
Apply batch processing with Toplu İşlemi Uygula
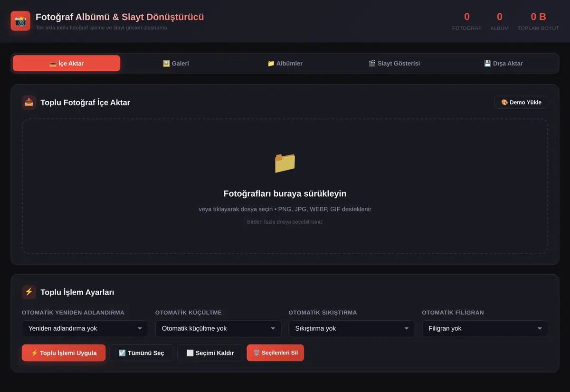pyautogui.click(x=64, y=353)
